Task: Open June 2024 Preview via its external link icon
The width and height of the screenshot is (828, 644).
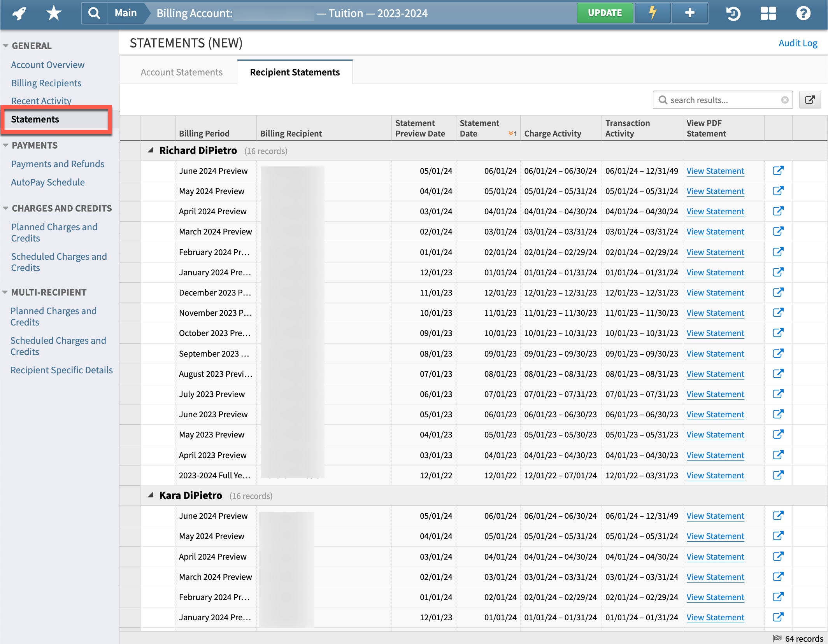Action: 778,171
